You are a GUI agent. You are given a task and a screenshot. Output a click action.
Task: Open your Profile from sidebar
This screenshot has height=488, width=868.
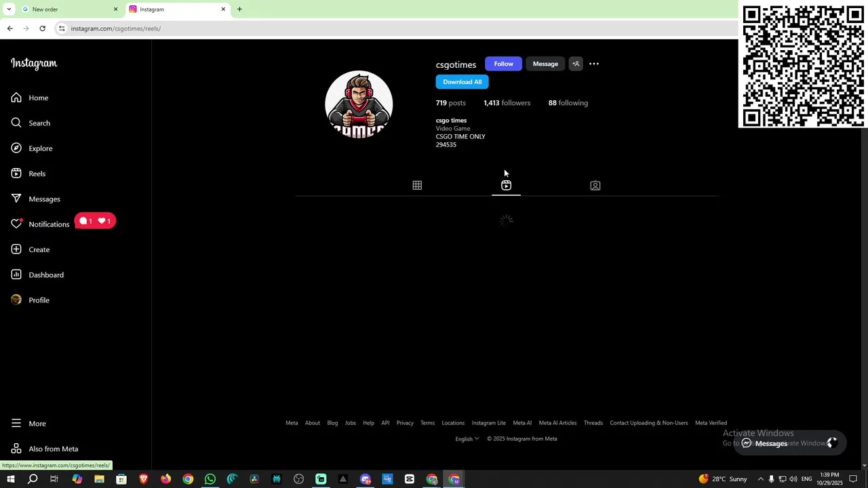(x=31, y=300)
